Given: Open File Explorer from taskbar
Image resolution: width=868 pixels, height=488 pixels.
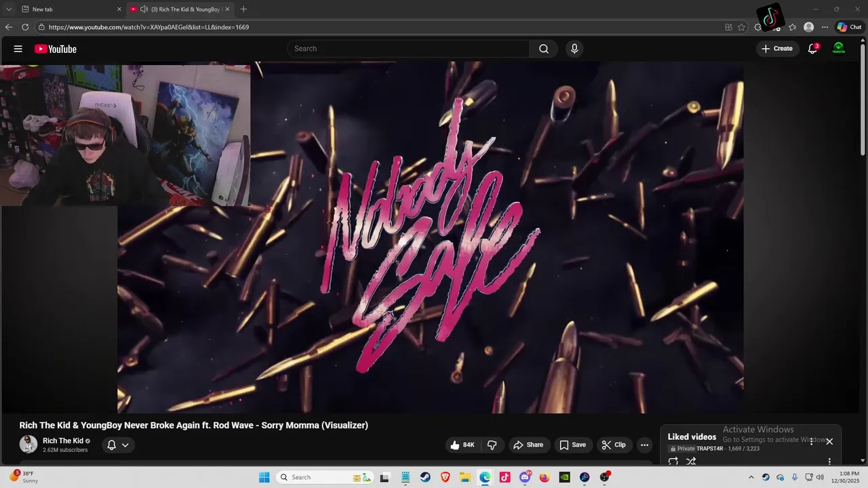Looking at the screenshot, I should [465, 477].
